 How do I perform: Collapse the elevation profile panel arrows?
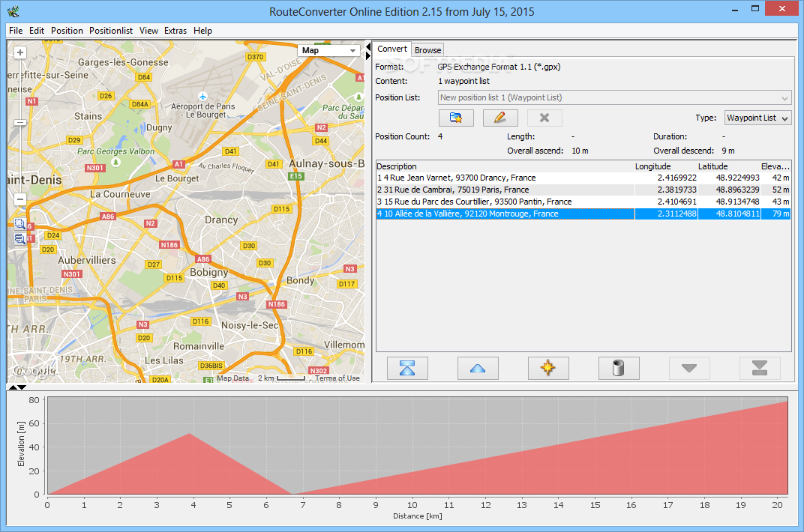[x=17, y=387]
